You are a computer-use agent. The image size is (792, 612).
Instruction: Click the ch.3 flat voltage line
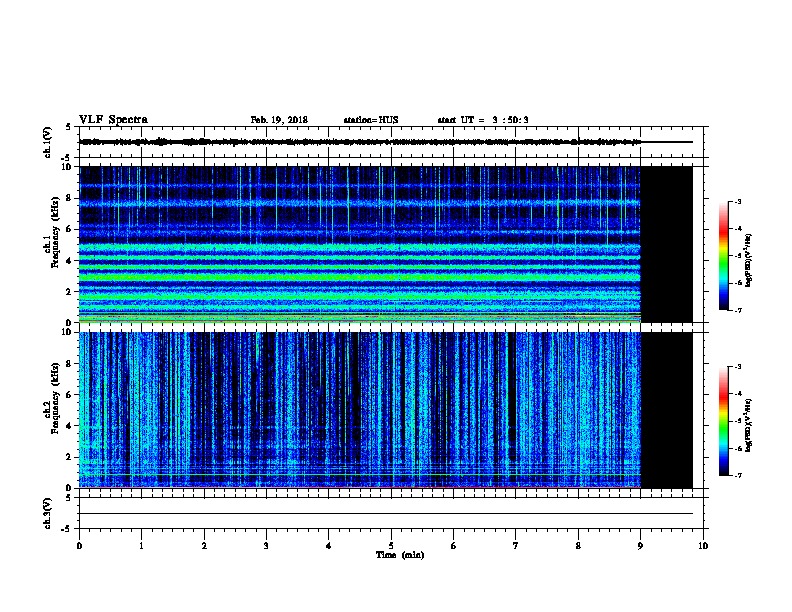[386, 514]
